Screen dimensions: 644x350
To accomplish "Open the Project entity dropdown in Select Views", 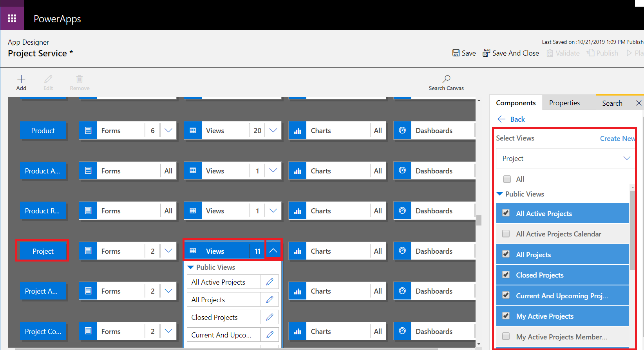I will 565,158.
